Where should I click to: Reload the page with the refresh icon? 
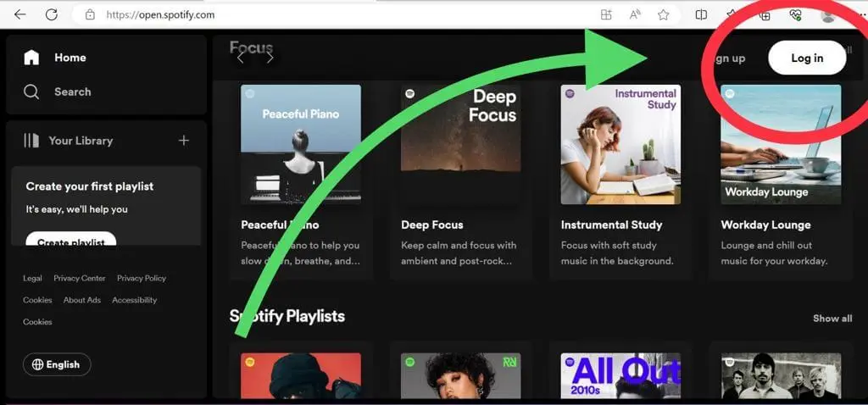(x=52, y=15)
